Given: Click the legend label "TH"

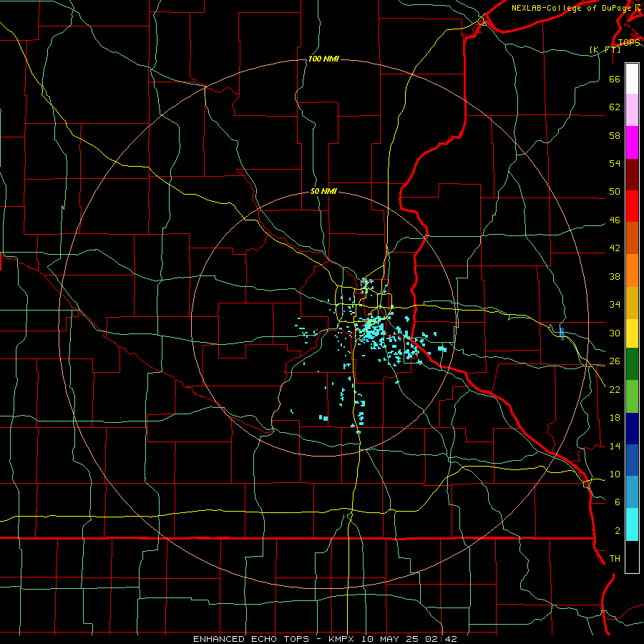Looking at the screenshot, I should point(615,559).
